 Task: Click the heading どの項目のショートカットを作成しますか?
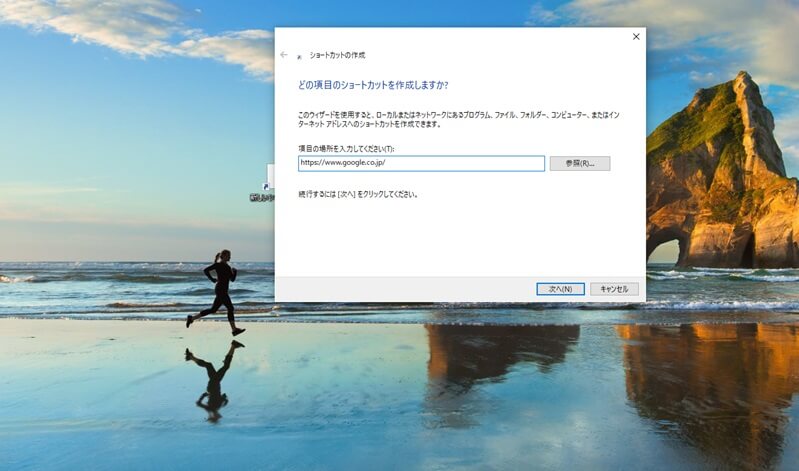pos(373,85)
